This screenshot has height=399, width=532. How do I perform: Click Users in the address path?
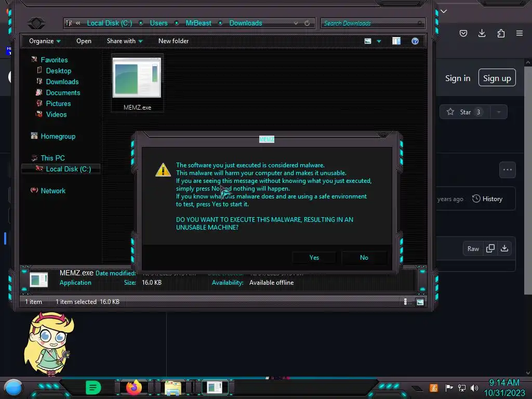pyautogui.click(x=159, y=23)
